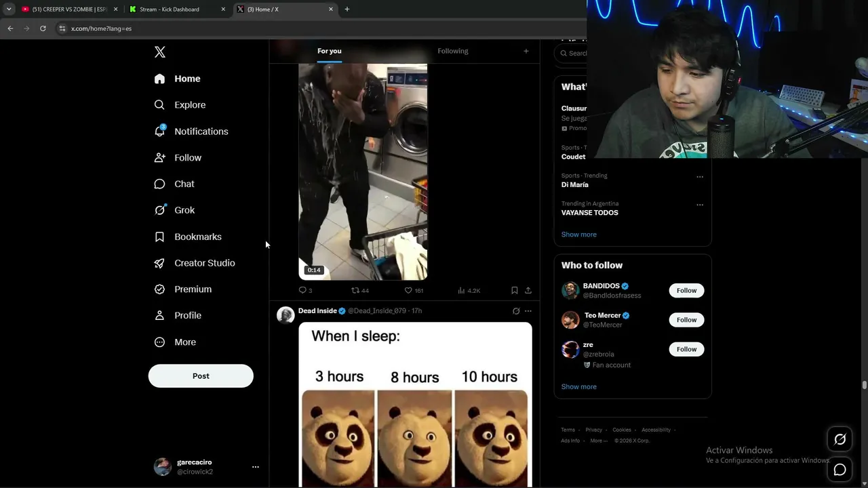Click the reply icon showing 3 replies
The height and width of the screenshot is (488, 868).
point(303,290)
